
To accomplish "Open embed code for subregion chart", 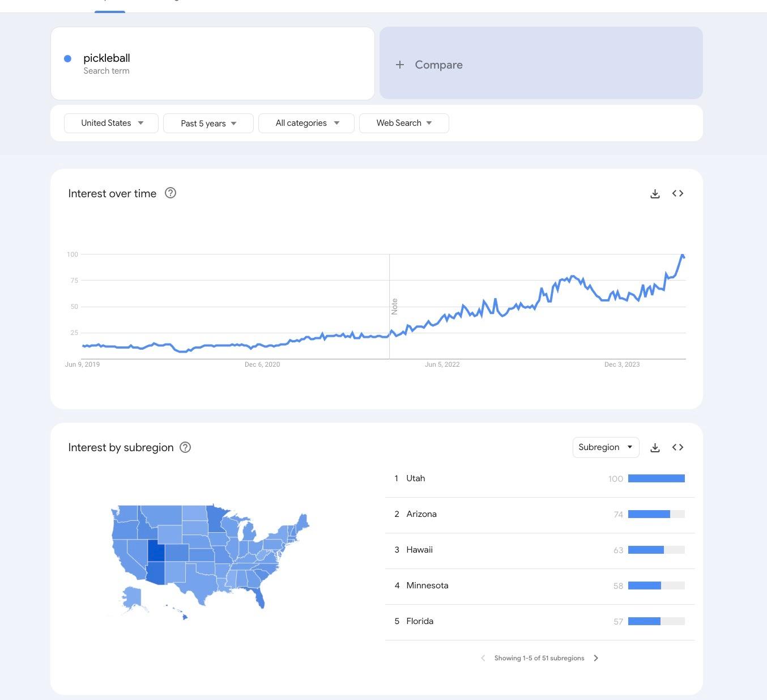I will pyautogui.click(x=677, y=448).
